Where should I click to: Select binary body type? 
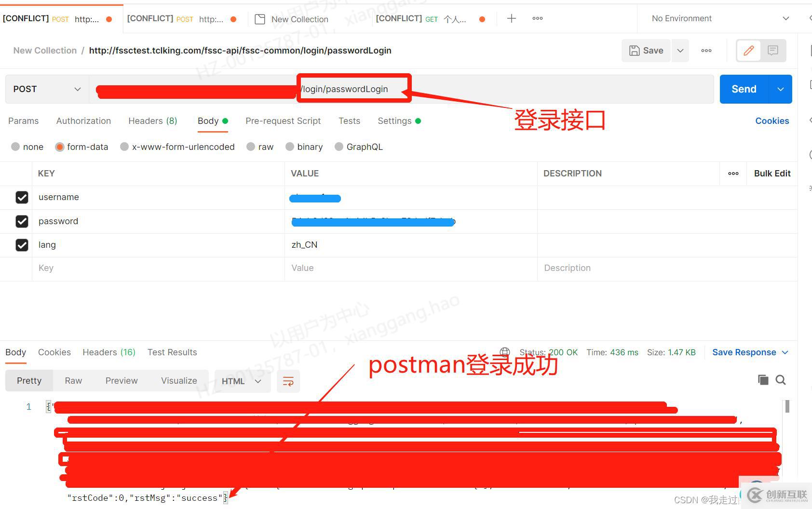coord(290,147)
